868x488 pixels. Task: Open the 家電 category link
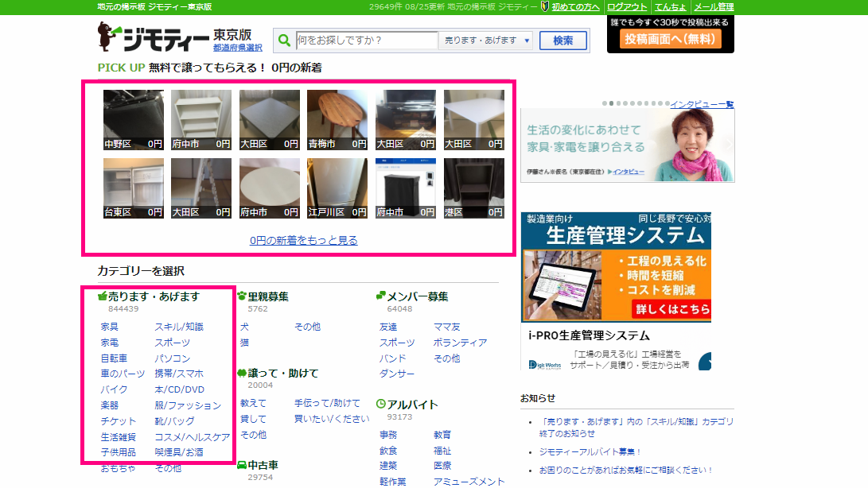tap(110, 343)
